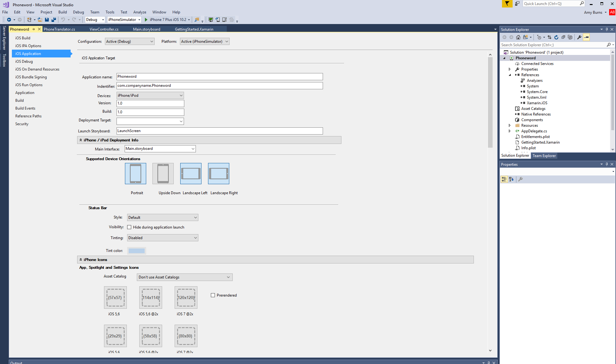Collapse the iPhone Icons section
This screenshot has width=616, height=364.
(81, 260)
